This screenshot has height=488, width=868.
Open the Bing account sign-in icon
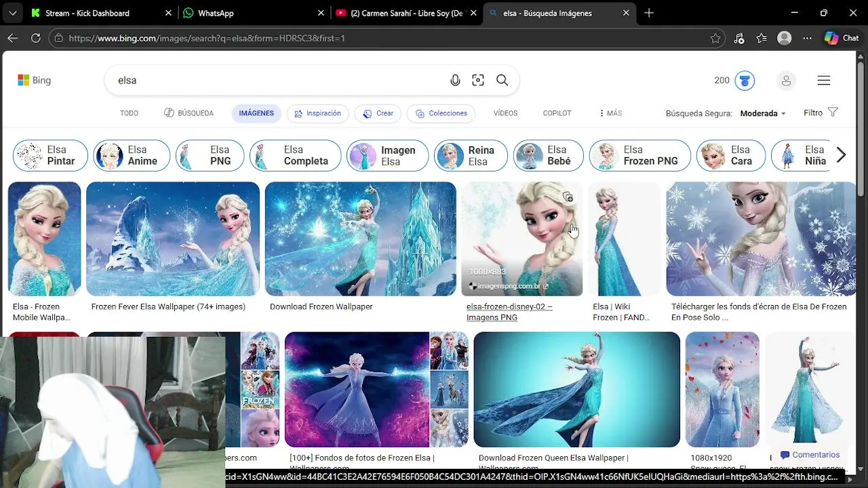(x=786, y=81)
